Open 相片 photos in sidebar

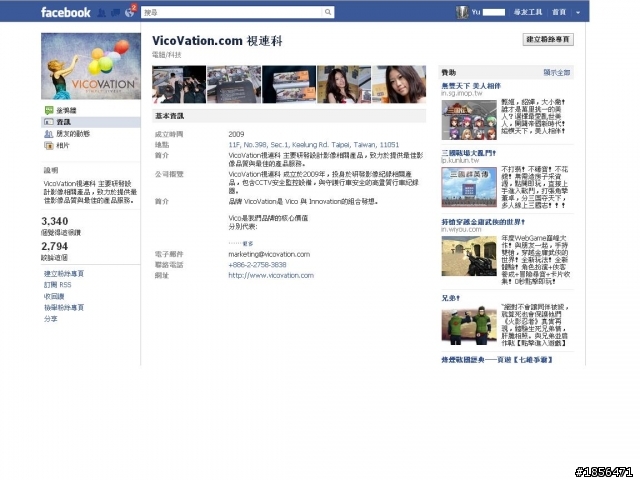pos(63,145)
